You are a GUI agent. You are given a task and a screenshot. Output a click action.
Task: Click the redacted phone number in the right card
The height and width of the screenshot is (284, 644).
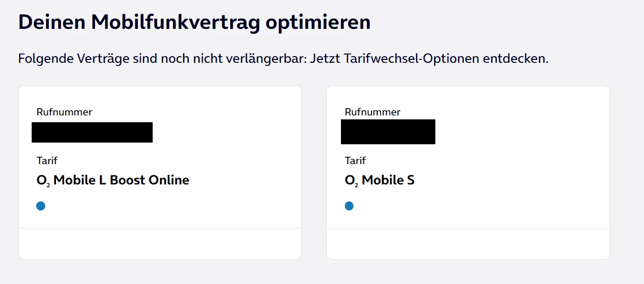388,132
